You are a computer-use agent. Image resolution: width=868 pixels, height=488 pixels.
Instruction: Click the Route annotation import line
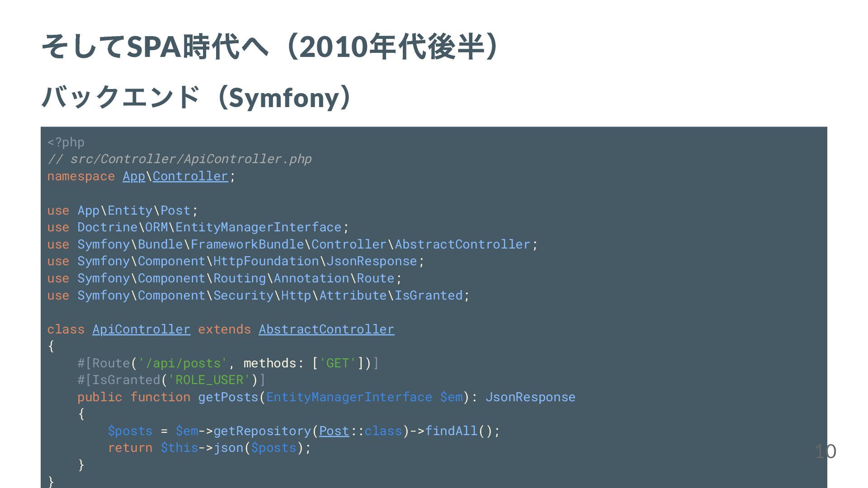tap(225, 278)
